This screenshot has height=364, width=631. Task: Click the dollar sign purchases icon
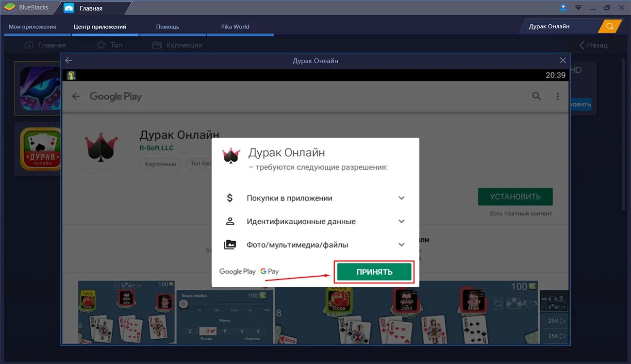pyautogui.click(x=230, y=198)
